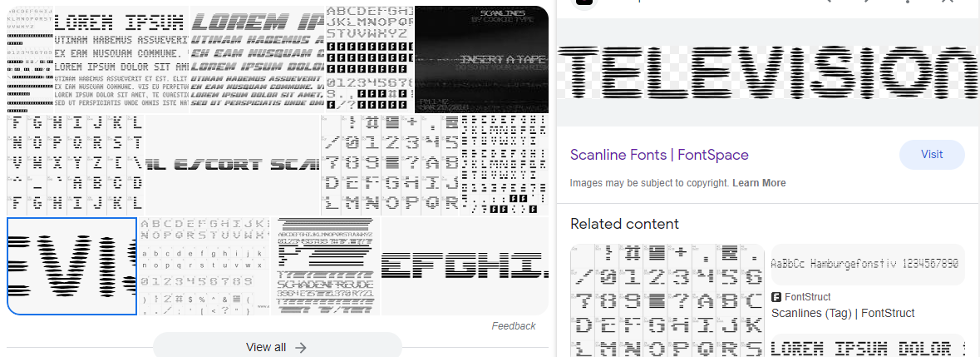Open the related character grid thumbnail
The width and height of the screenshot is (980, 357).
coord(667,300)
